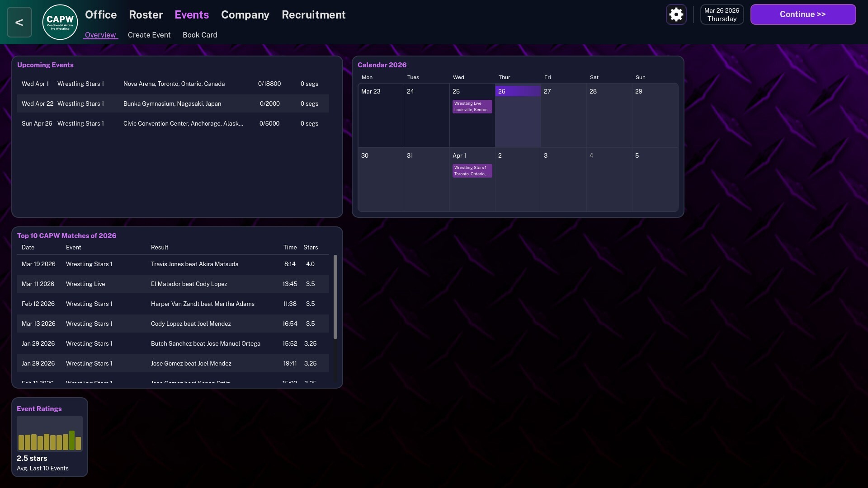
Task: Go to the Office section
Action: pos(101,15)
